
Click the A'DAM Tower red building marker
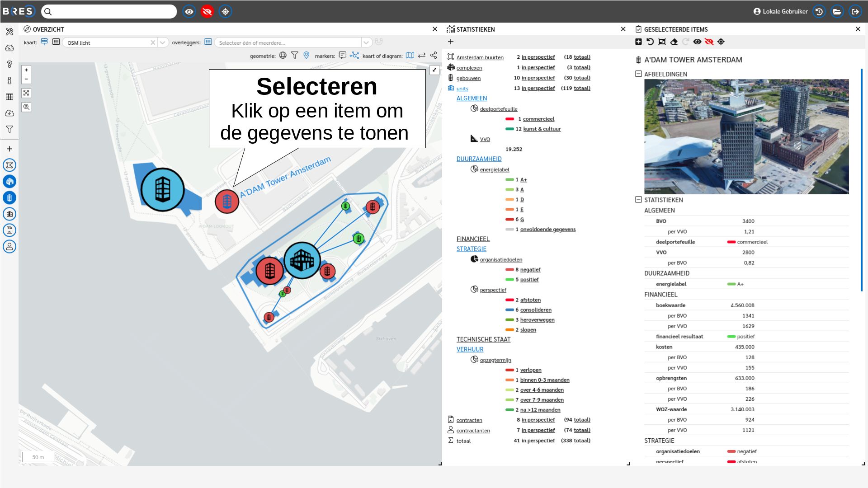(227, 201)
